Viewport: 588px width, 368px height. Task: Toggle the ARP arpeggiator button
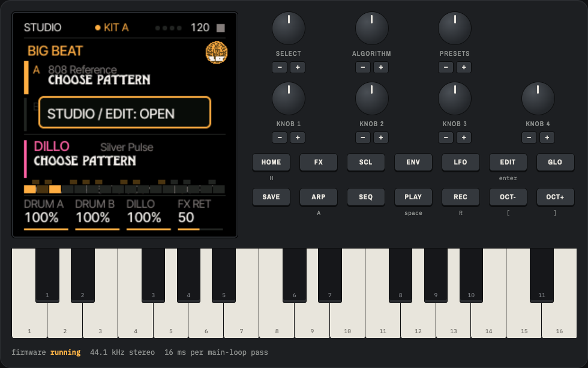[319, 197]
